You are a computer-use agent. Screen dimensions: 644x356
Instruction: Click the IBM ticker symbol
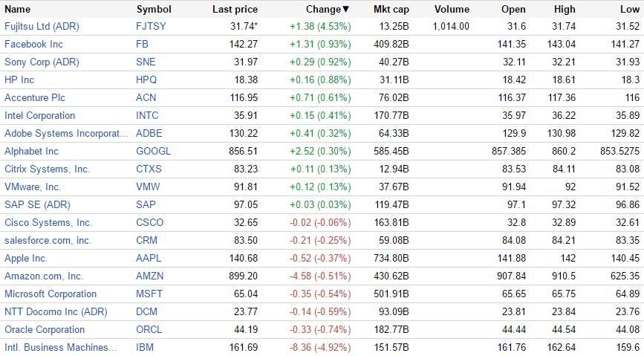click(146, 347)
